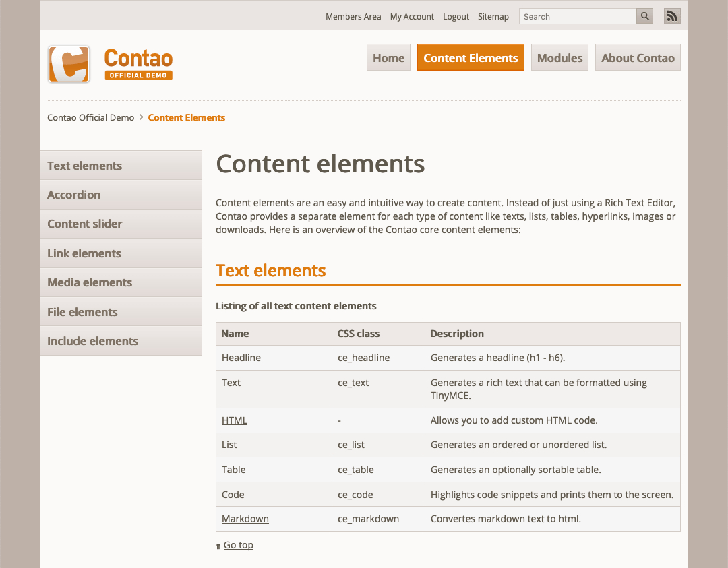Select Text elements in sidebar
728x568 pixels.
click(x=121, y=165)
